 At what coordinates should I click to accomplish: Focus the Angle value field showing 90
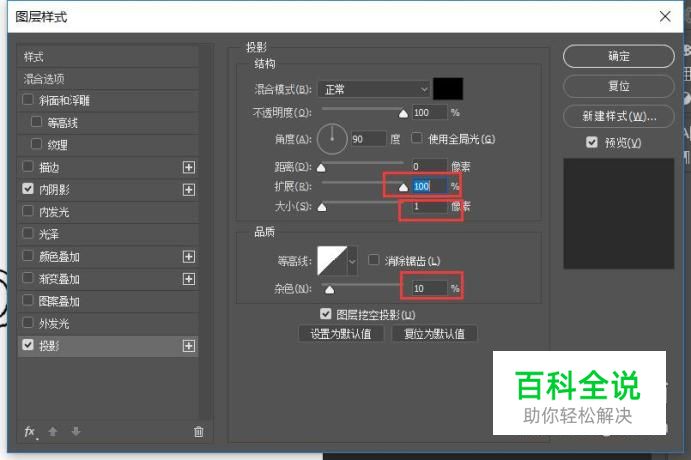point(368,139)
